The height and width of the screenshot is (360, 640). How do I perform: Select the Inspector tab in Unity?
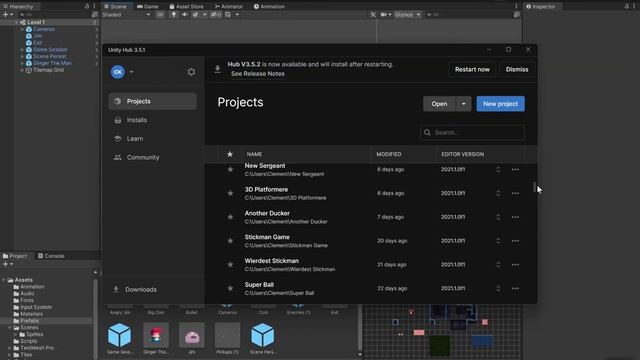(x=541, y=7)
